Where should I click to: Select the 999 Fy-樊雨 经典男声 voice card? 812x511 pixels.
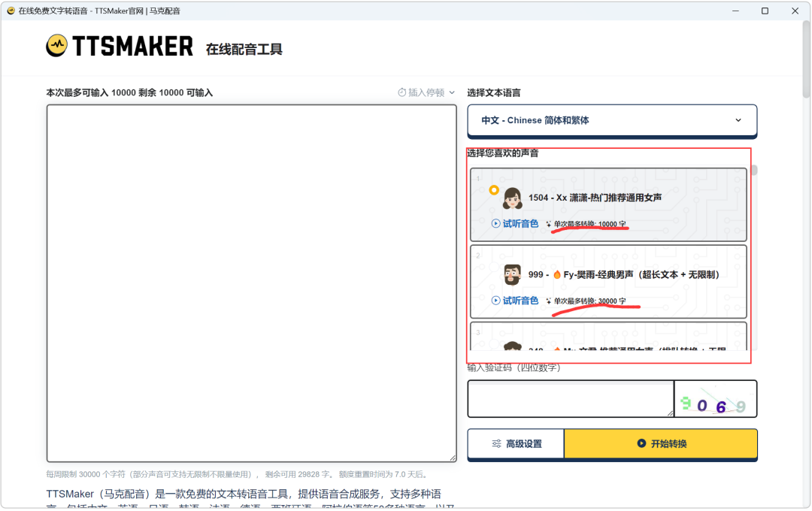608,282
